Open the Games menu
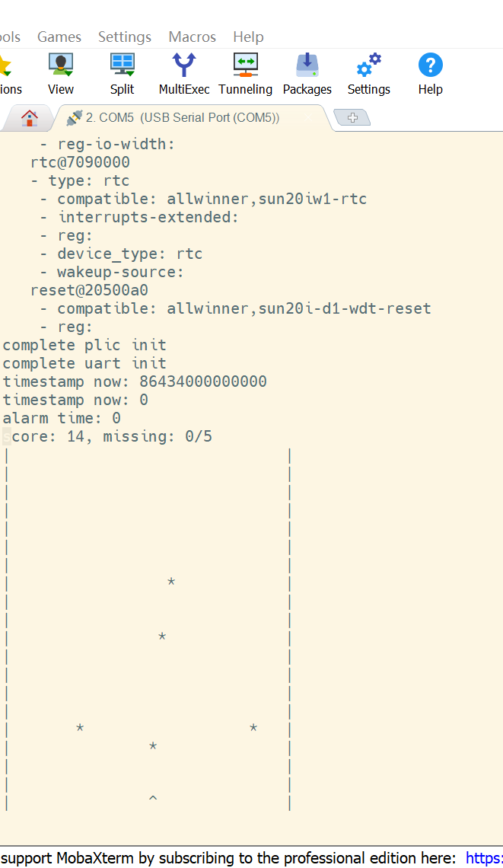 click(x=59, y=37)
